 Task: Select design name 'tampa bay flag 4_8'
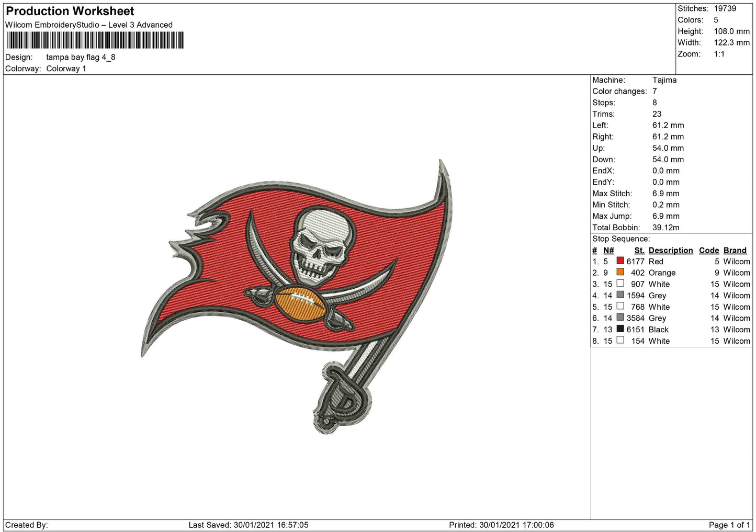(x=81, y=57)
